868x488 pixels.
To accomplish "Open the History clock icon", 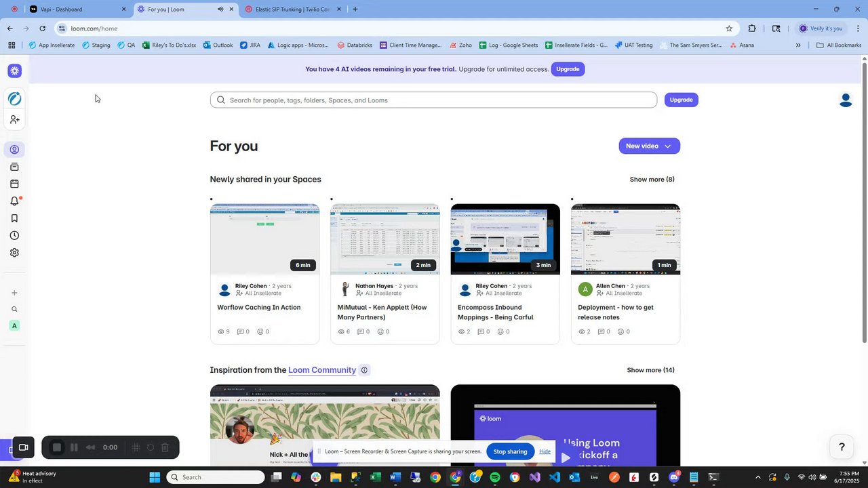I will click(x=14, y=235).
